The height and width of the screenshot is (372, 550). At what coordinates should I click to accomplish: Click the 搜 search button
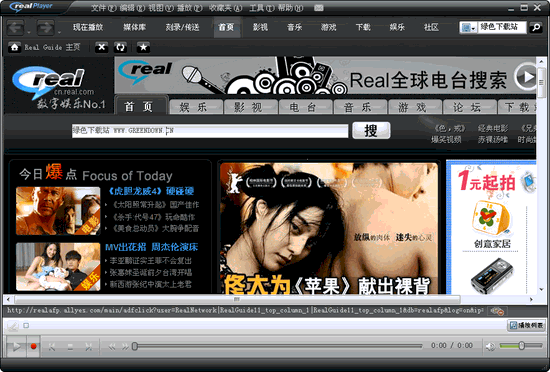(x=371, y=130)
